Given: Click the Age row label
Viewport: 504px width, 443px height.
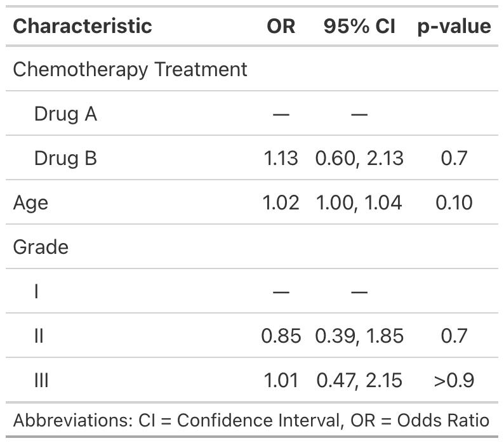Looking at the screenshot, I should point(30,202).
